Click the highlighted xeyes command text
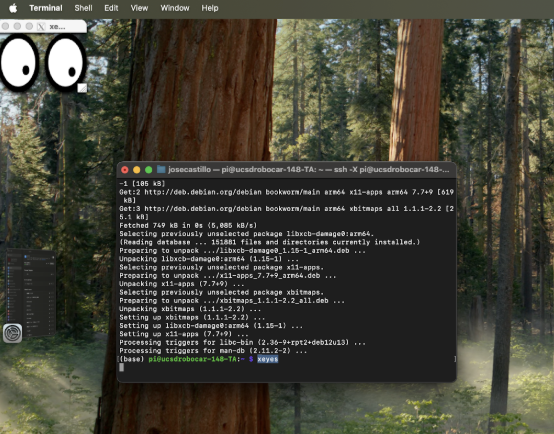 pos(267,359)
